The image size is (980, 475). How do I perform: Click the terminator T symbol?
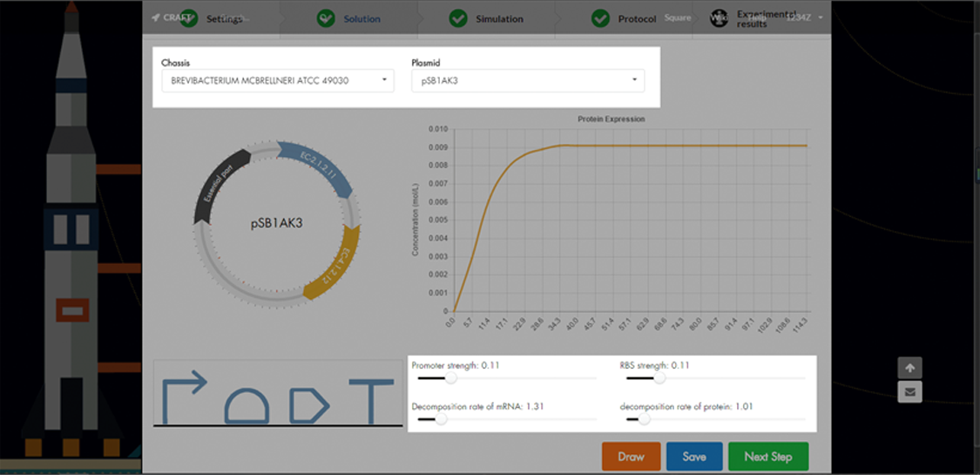tap(372, 401)
